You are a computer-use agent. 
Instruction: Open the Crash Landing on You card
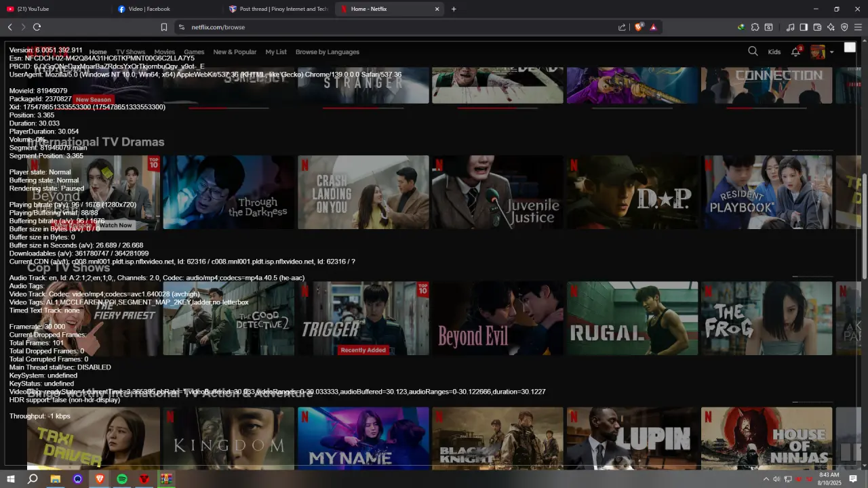363,192
